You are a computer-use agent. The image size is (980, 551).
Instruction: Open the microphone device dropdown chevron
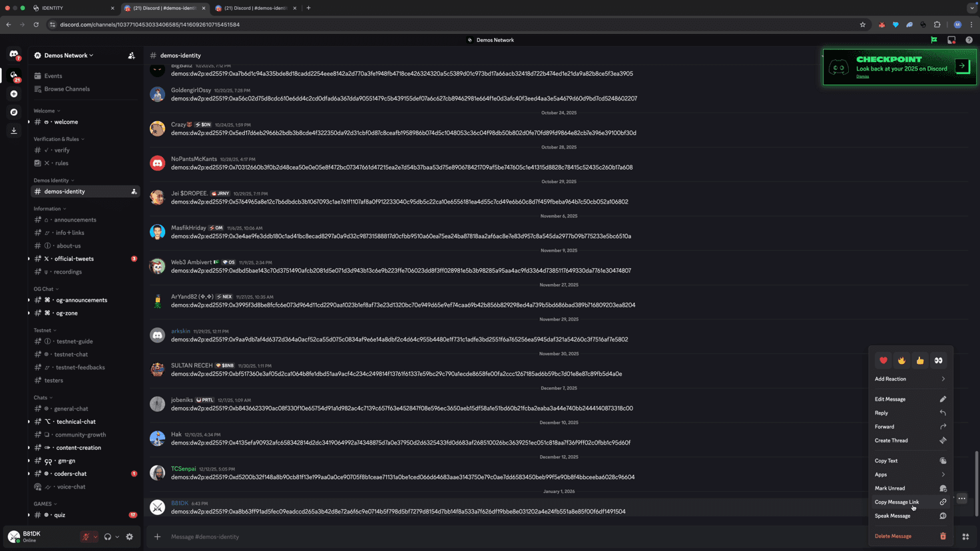(95, 536)
